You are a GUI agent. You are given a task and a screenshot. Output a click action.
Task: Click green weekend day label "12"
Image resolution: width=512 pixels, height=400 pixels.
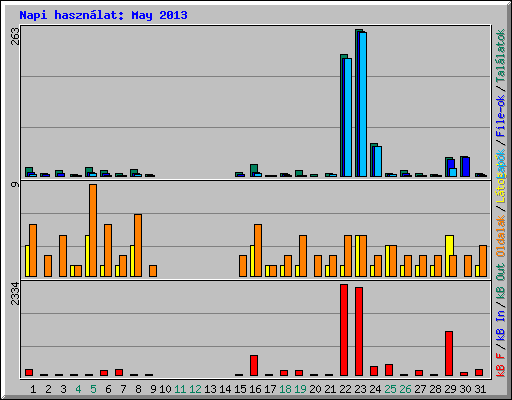(195, 389)
